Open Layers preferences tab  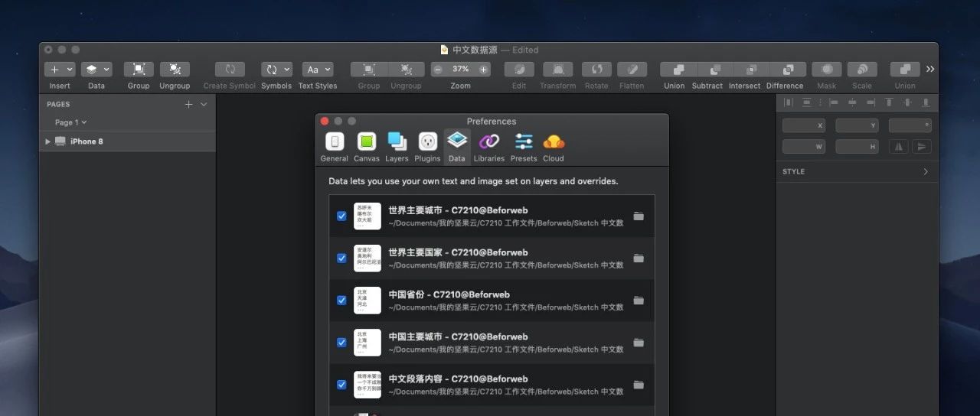[397, 146]
